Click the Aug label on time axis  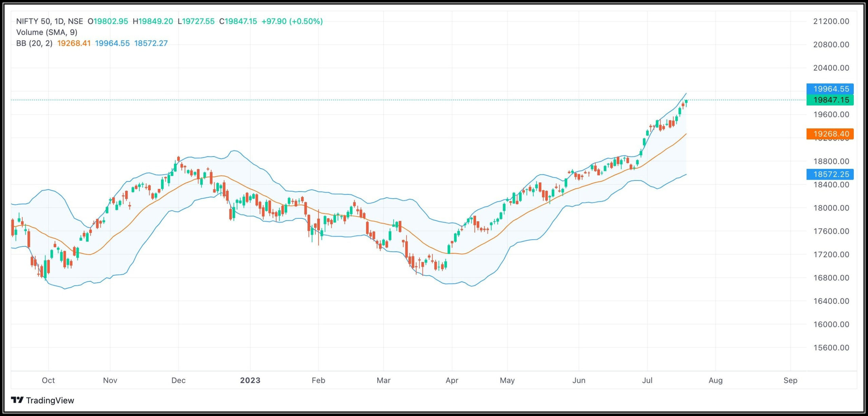(x=715, y=380)
